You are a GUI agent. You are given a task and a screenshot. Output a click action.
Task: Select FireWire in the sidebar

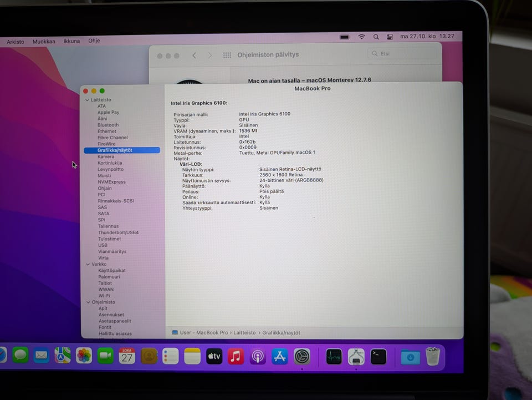(x=106, y=144)
